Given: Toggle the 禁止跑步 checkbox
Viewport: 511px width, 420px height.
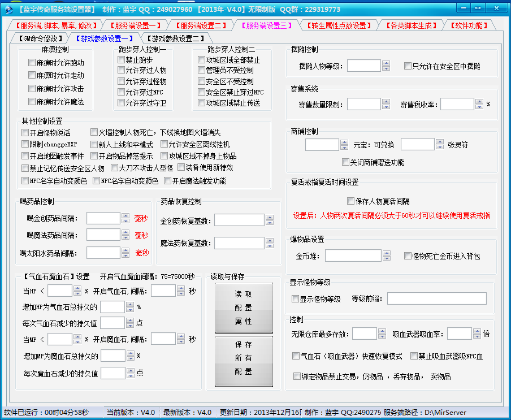Looking at the screenshot, I should (x=122, y=59).
